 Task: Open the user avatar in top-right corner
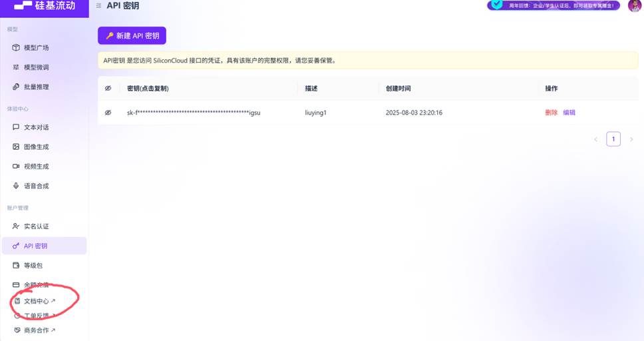click(633, 6)
